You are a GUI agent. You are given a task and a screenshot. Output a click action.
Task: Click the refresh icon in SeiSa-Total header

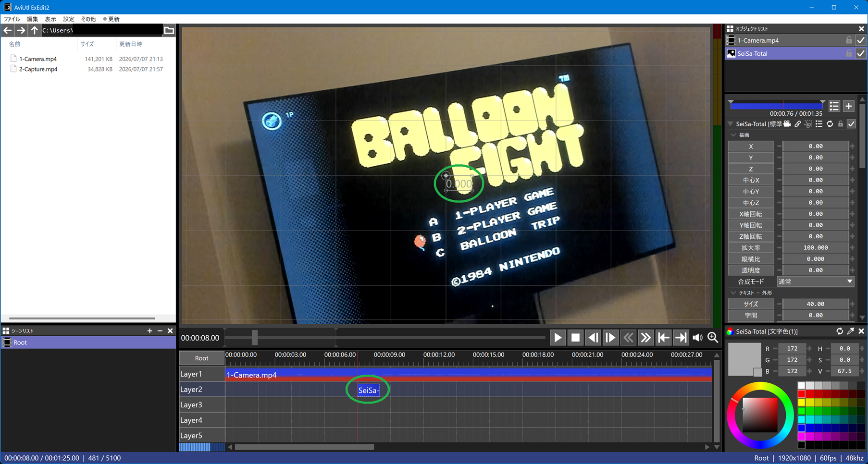click(x=830, y=124)
